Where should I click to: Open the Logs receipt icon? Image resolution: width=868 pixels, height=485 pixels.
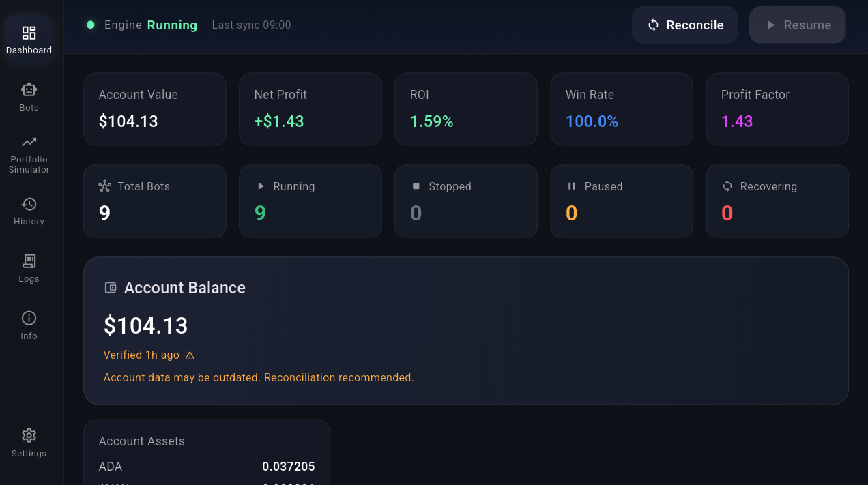click(x=29, y=261)
